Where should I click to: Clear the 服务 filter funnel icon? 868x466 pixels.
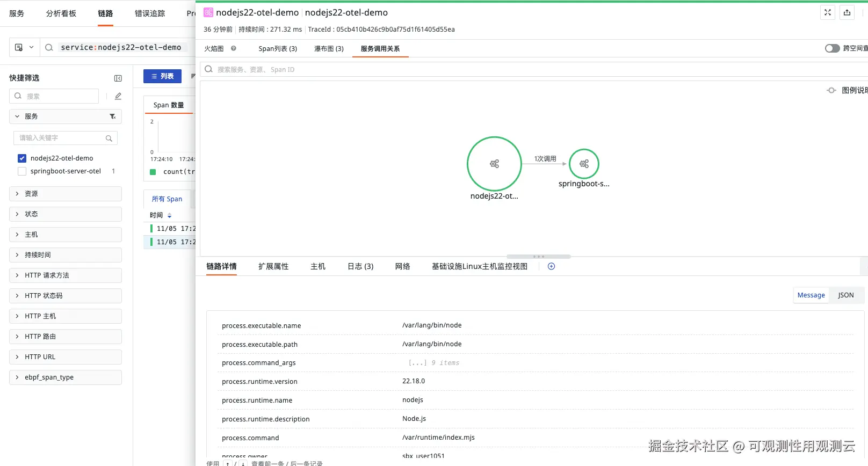pyautogui.click(x=113, y=116)
